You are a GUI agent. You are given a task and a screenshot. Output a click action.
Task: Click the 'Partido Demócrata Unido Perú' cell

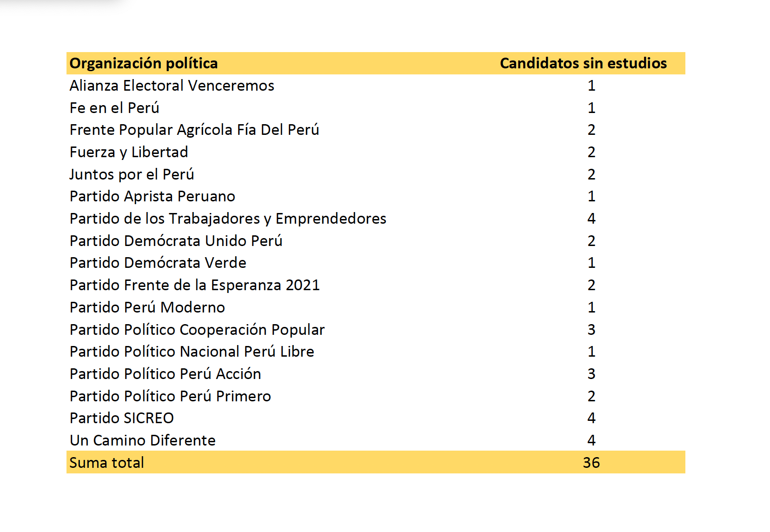(x=176, y=241)
